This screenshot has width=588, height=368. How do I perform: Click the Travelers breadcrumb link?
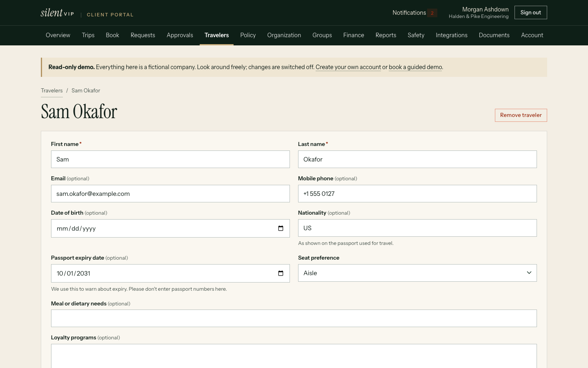52,91
